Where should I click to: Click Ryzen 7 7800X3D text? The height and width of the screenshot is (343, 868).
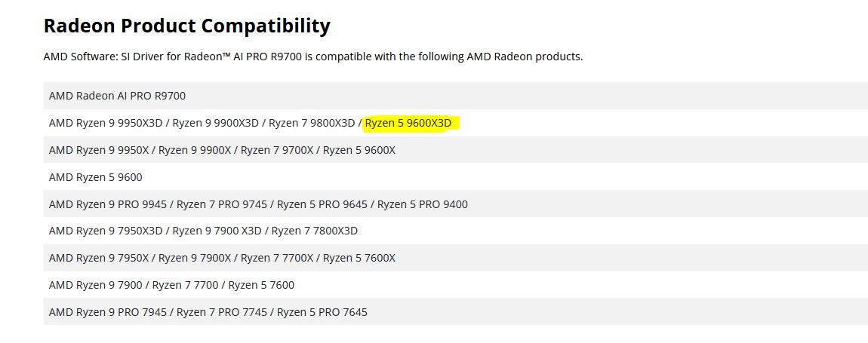pos(315,231)
